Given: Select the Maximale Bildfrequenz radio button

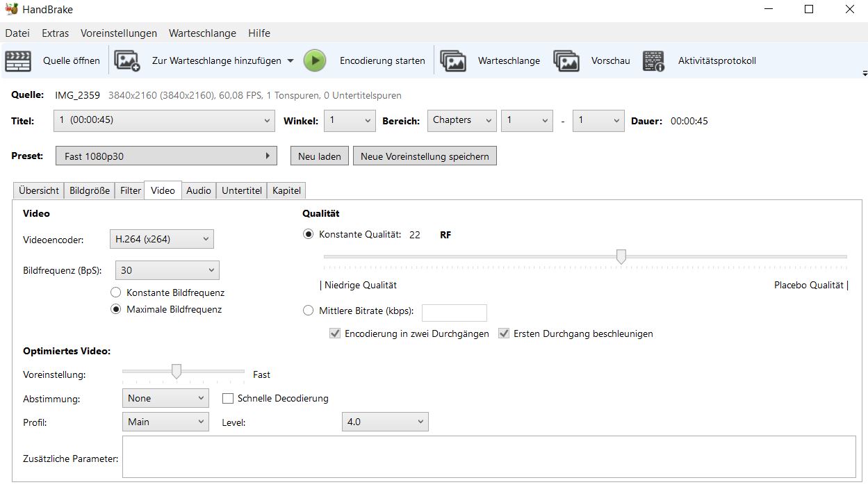Looking at the screenshot, I should click(x=116, y=310).
